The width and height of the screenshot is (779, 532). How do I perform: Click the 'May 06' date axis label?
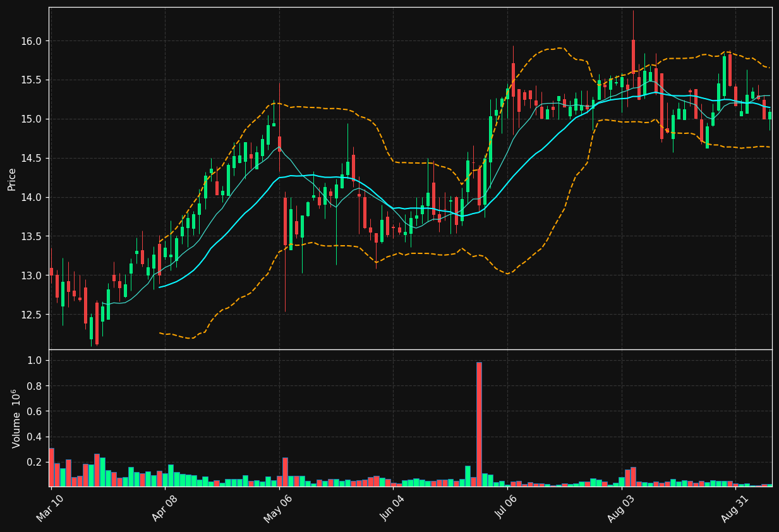pyautogui.click(x=277, y=509)
